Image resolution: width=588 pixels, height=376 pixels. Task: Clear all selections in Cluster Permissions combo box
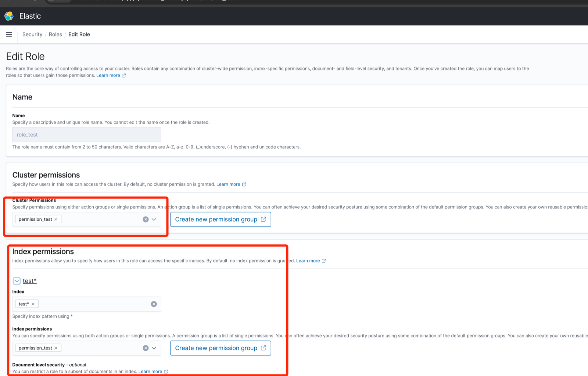click(x=146, y=219)
